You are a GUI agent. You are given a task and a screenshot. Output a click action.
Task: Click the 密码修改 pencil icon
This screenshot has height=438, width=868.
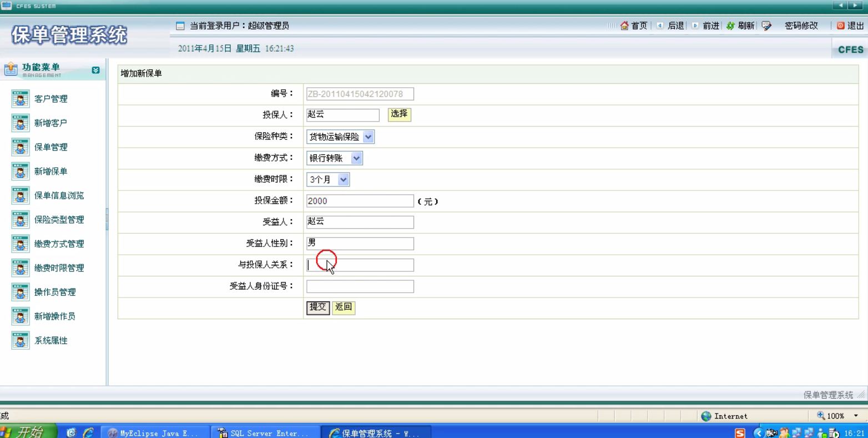pyautogui.click(x=766, y=26)
